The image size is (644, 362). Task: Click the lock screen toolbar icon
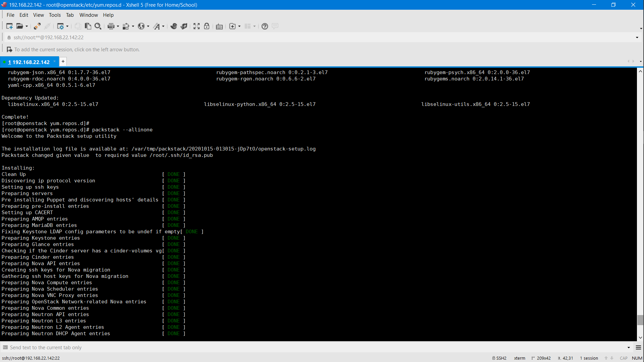(207, 26)
